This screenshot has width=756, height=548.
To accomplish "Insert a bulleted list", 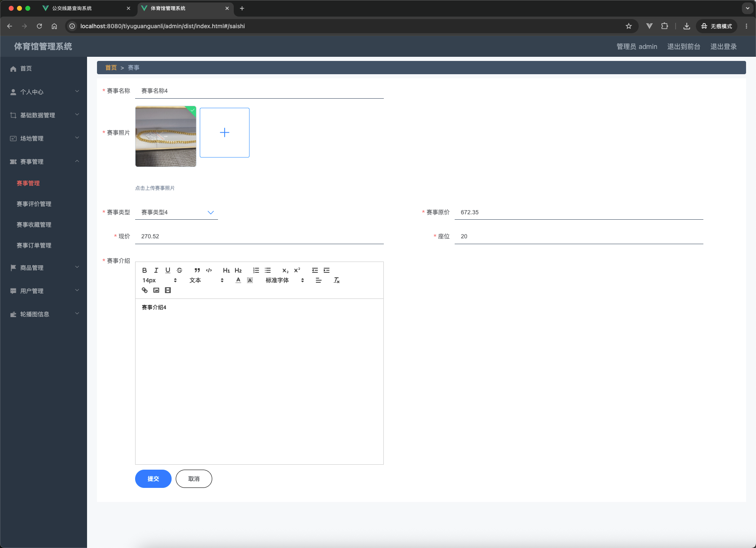I will 268,270.
